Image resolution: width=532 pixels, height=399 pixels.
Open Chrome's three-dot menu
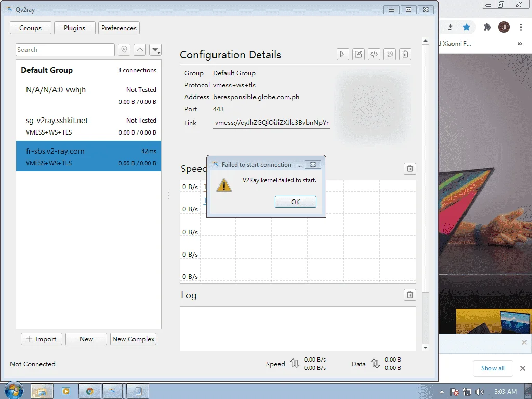[521, 27]
